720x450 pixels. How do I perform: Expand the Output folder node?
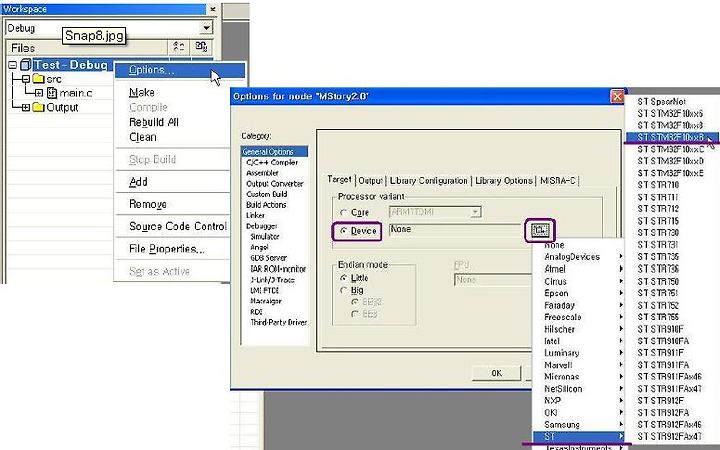coord(26,107)
